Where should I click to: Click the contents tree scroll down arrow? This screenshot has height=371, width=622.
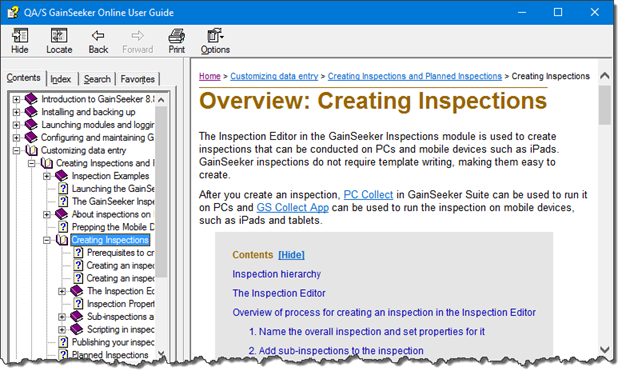(161, 353)
